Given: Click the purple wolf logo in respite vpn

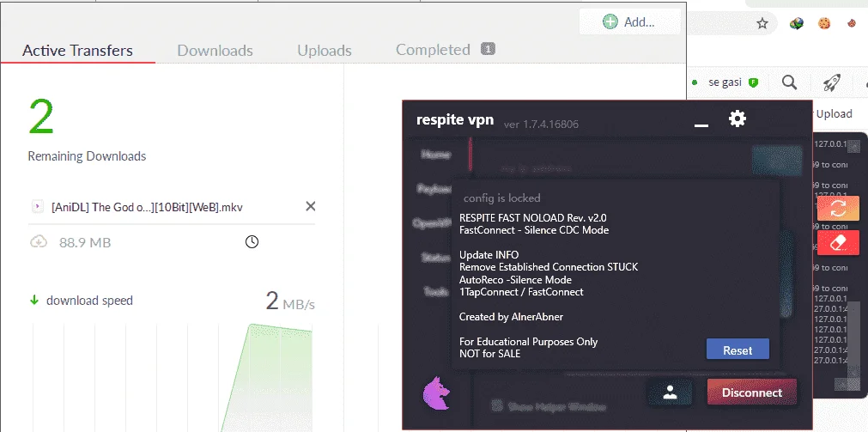Looking at the screenshot, I should (x=435, y=393).
